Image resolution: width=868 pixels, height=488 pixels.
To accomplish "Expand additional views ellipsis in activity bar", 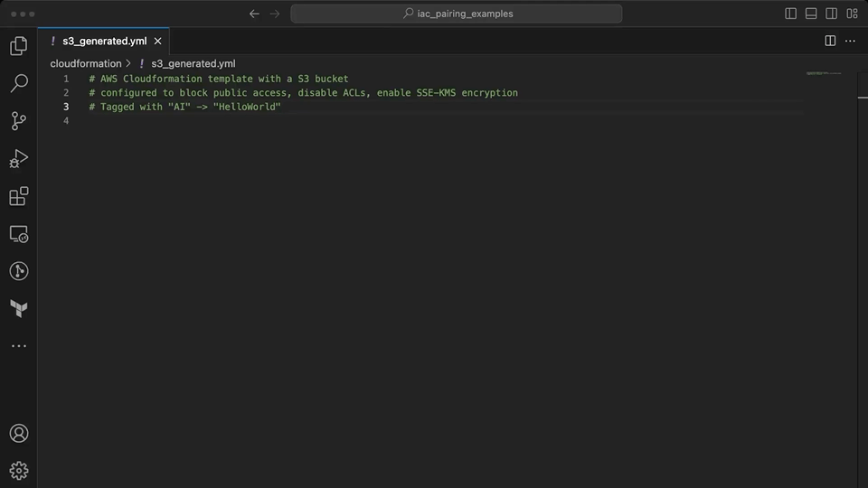I will click(x=18, y=346).
